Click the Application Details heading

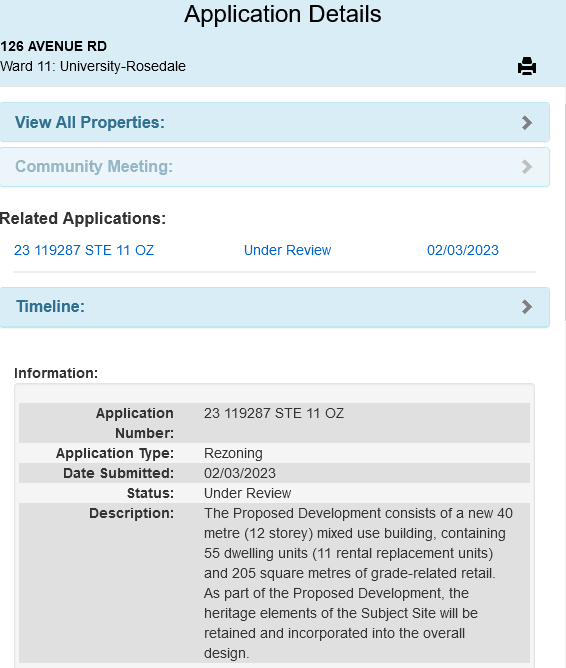[283, 14]
